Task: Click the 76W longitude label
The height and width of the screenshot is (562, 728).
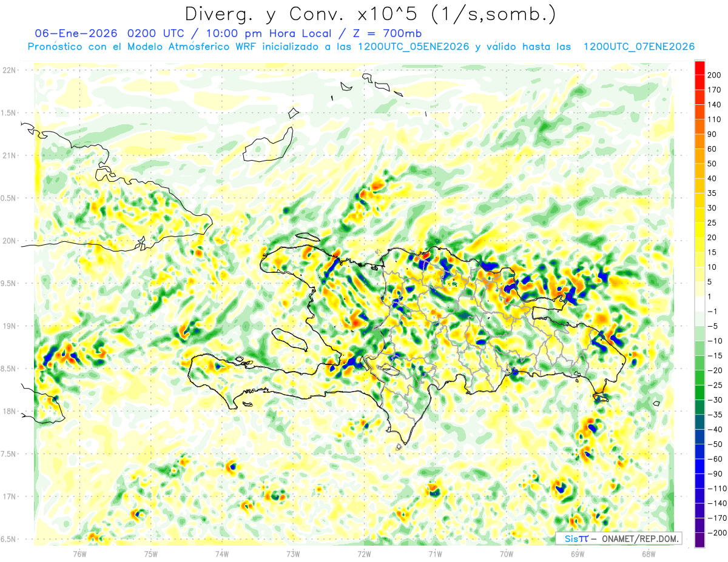Action: point(79,554)
